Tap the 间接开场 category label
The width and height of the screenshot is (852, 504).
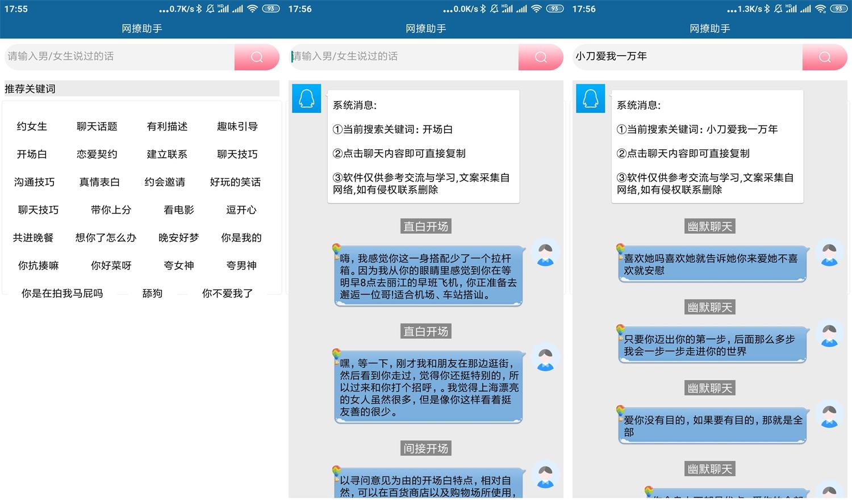coord(426,448)
